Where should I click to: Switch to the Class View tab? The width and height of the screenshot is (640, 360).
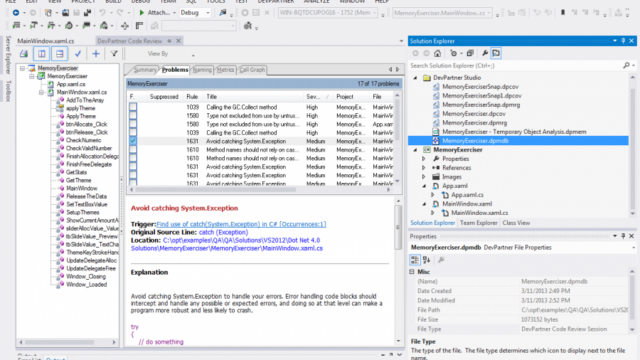[516, 223]
